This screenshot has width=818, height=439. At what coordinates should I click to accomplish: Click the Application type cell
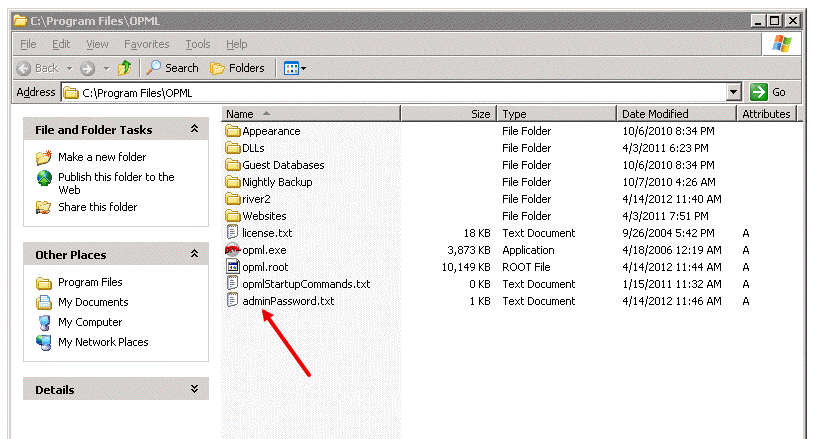528,250
